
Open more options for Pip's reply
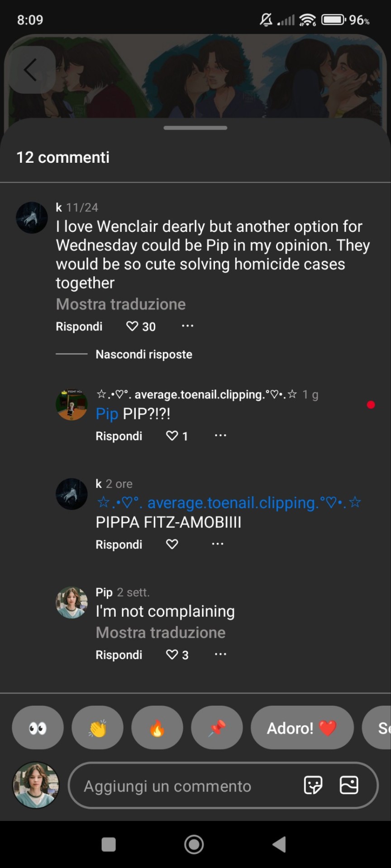(x=220, y=654)
